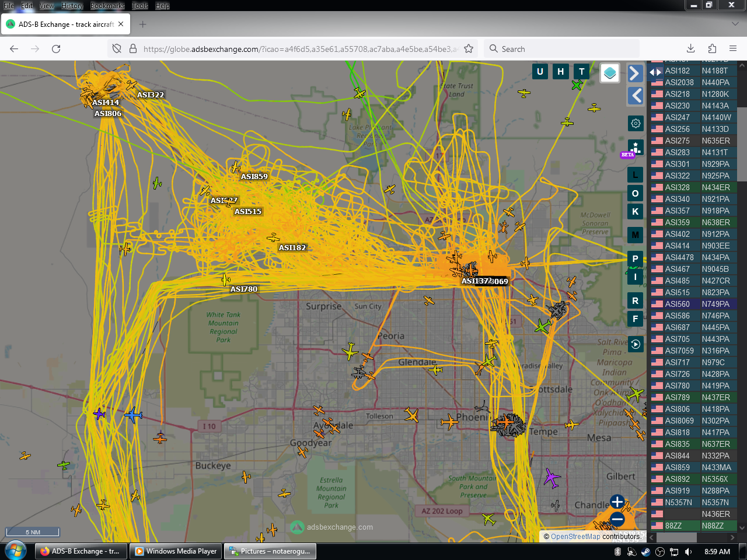Go back to the previous page
The width and height of the screenshot is (747, 560).
(x=14, y=49)
